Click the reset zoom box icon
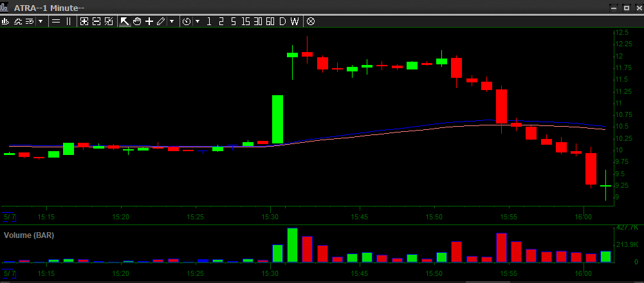The width and height of the screenshot is (644, 283). [109, 21]
